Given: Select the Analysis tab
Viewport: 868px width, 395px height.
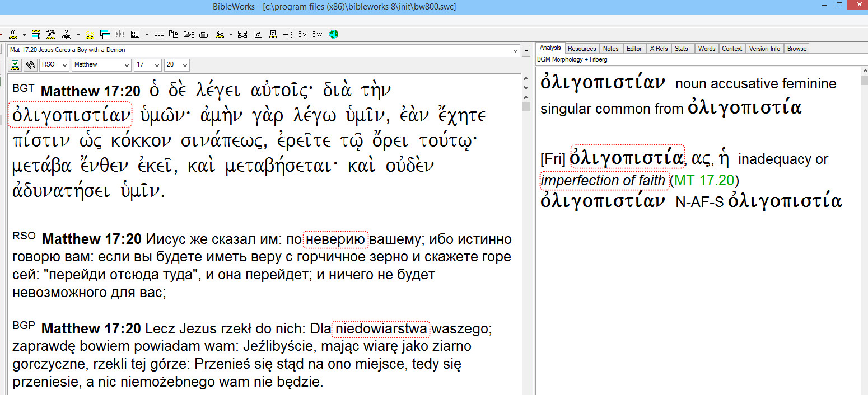Looking at the screenshot, I should point(550,48).
